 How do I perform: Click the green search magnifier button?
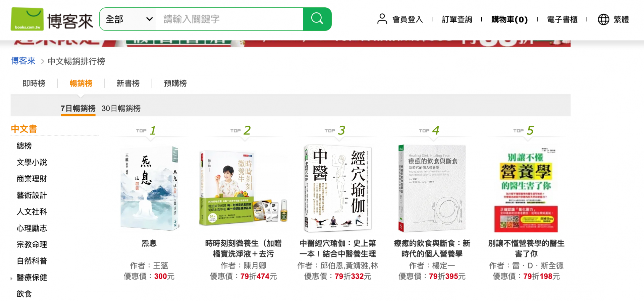coord(317,19)
